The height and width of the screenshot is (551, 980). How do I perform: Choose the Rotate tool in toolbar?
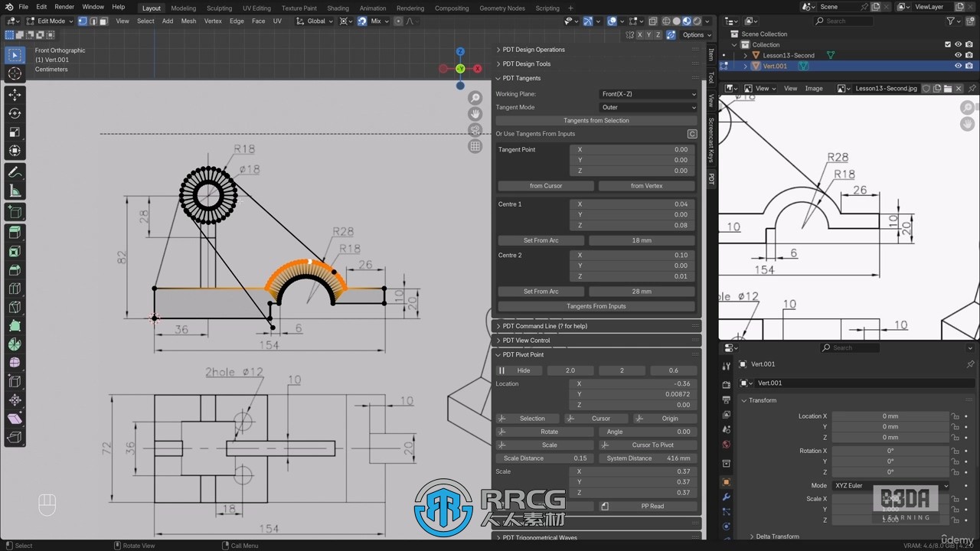point(15,113)
